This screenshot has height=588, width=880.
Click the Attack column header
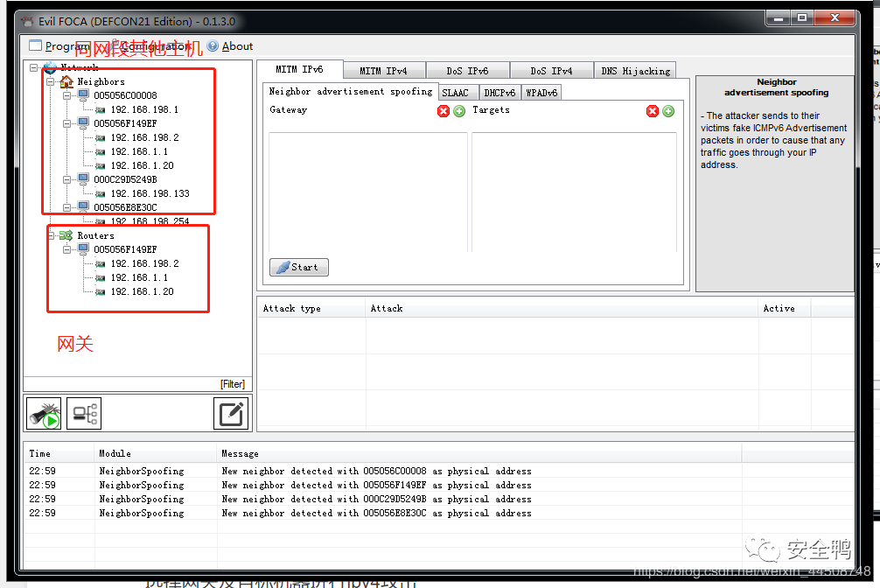562,308
